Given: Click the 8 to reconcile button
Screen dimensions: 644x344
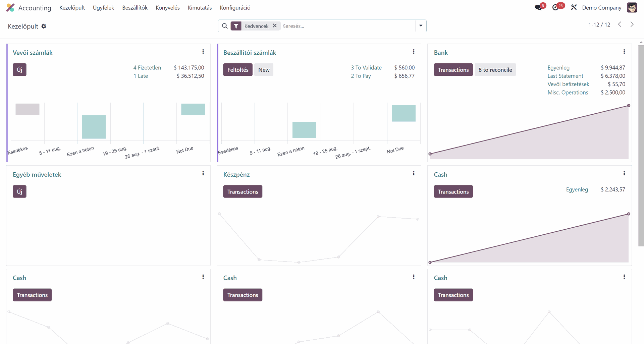Looking at the screenshot, I should pos(495,70).
